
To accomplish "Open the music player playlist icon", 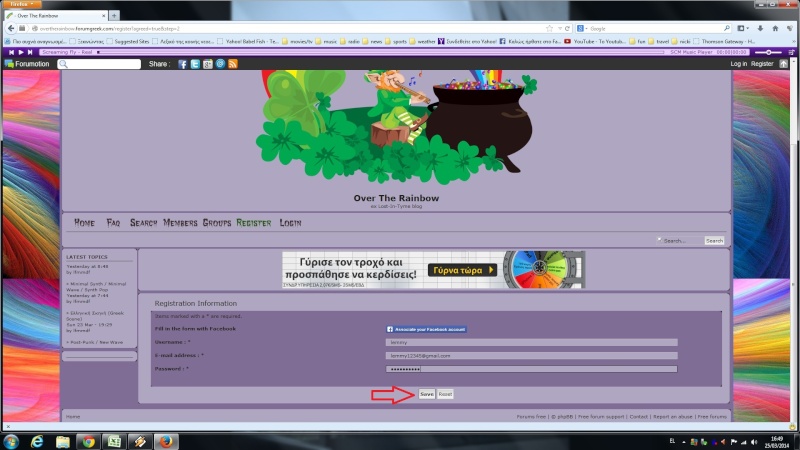I will 791,52.
